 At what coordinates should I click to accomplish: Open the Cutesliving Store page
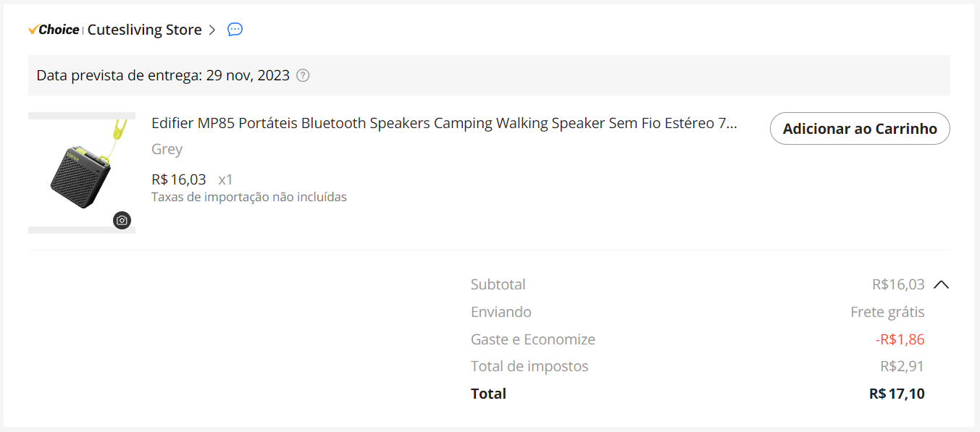tap(144, 30)
